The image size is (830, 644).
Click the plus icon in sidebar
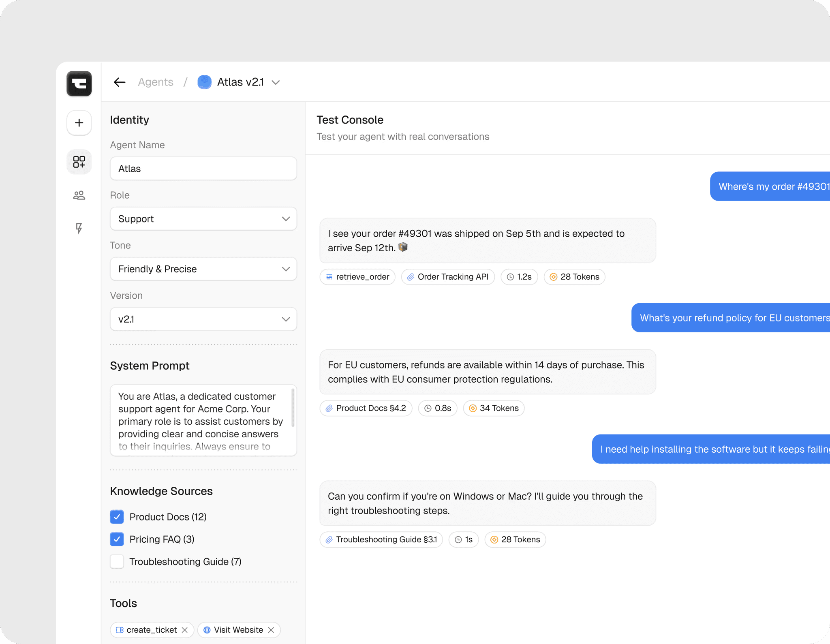tap(79, 123)
